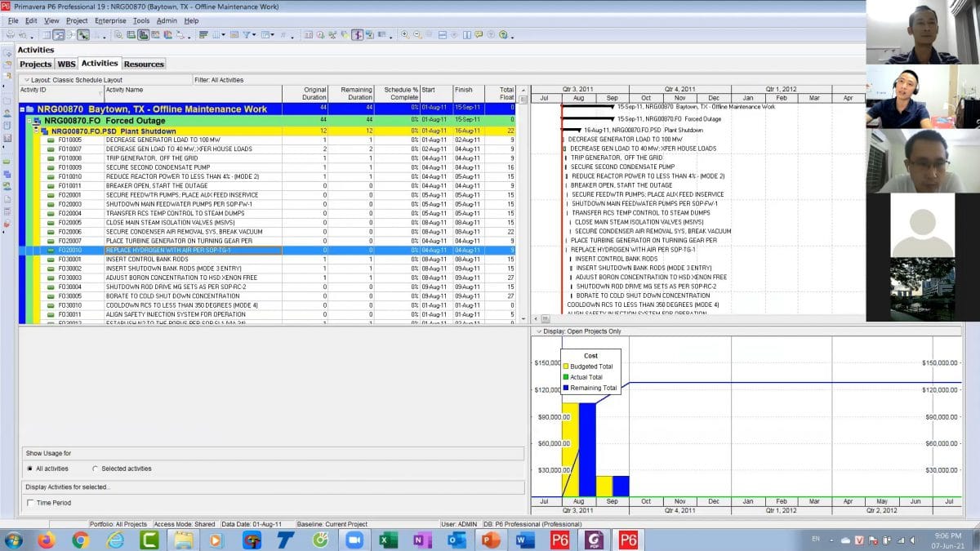Click the Print toolbar icon
This screenshot has height=551, width=980.
click(10, 35)
